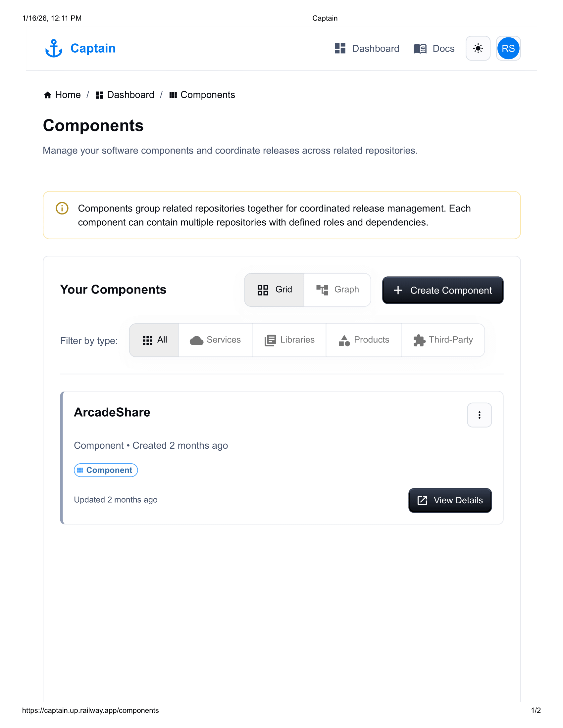The image size is (563, 728).
Task: Switch view to Grid layout
Action: 274,290
